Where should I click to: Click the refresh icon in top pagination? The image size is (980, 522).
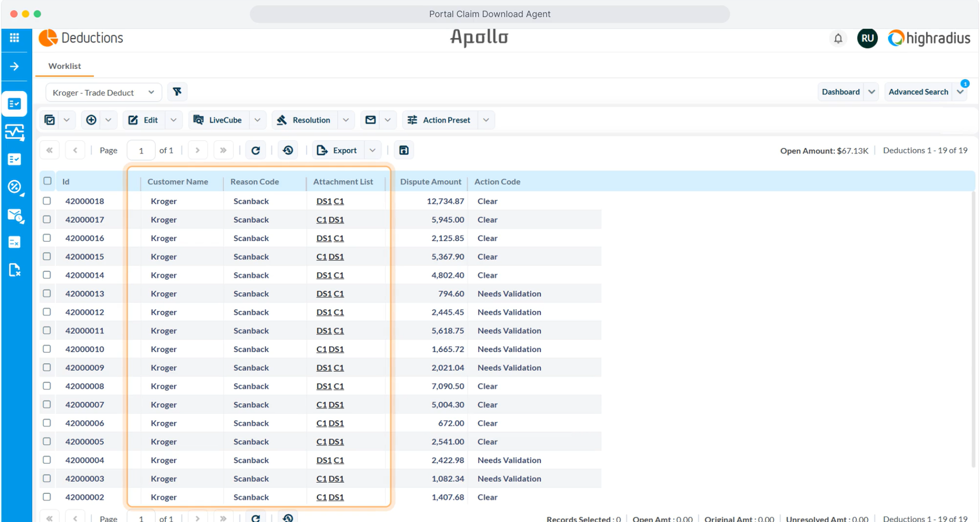[x=256, y=150]
